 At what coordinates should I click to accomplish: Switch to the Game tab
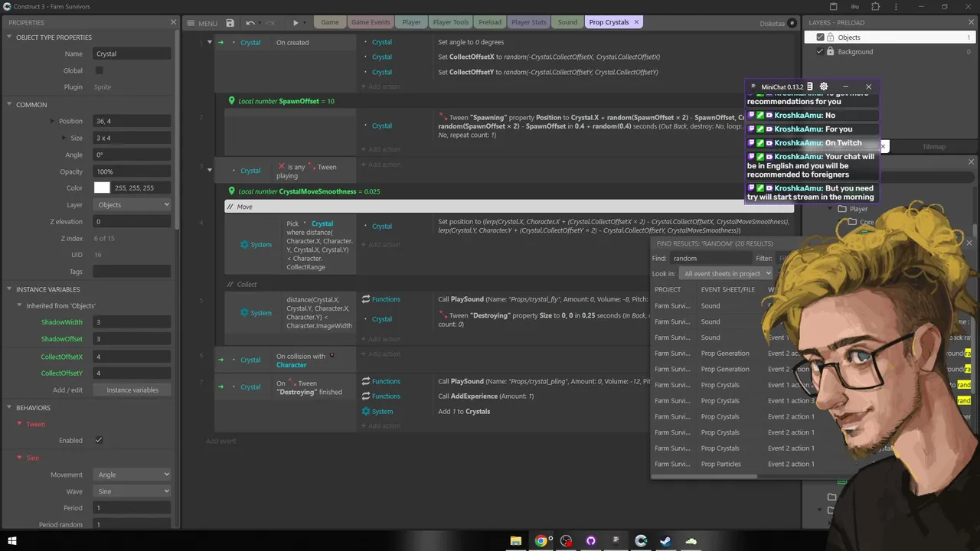point(330,22)
